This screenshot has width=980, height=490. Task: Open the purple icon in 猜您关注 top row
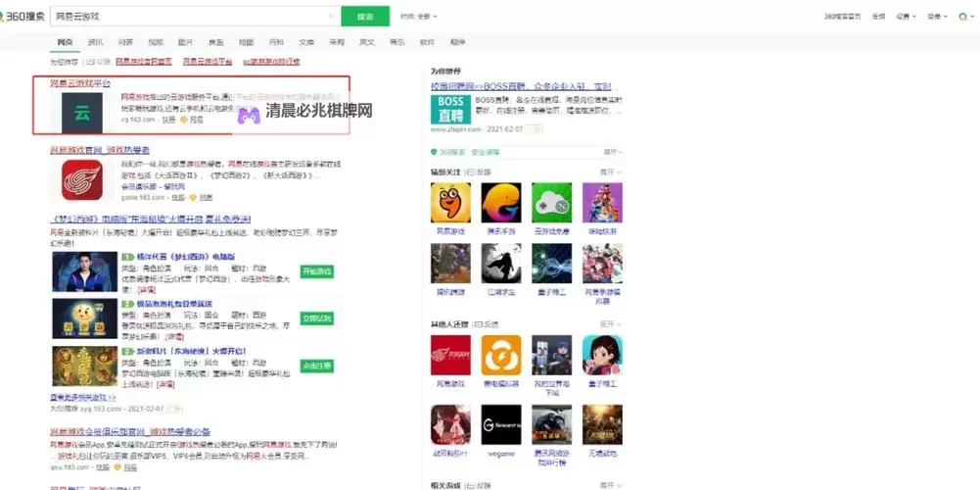(x=602, y=202)
